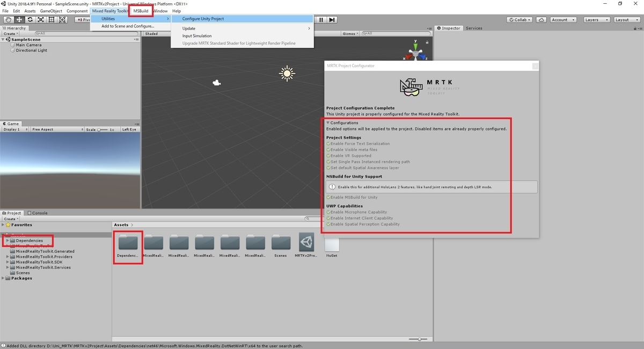Image resolution: width=644 pixels, height=349 pixels.
Task: Toggle Enable Force Text Serialization checkbox
Action: [x=328, y=144]
